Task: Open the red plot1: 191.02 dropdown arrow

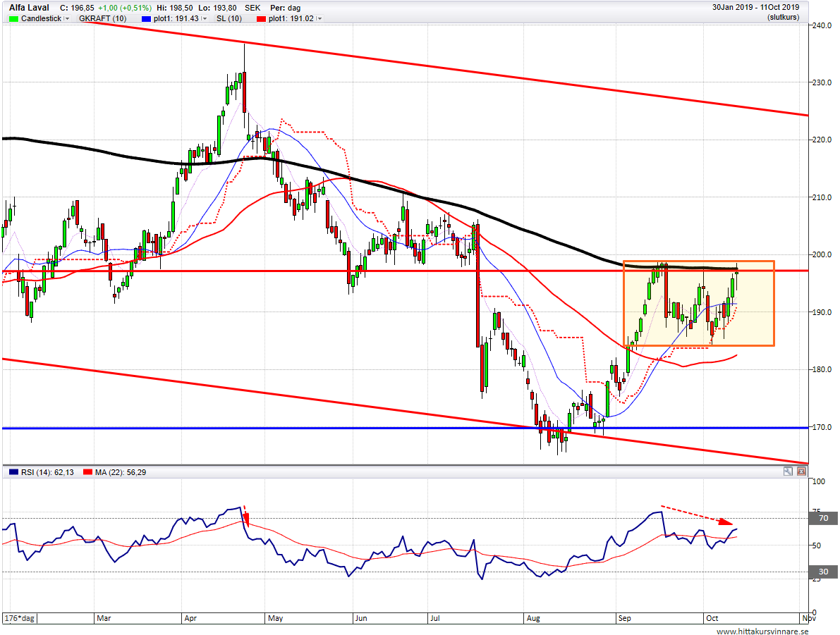Action: coord(319,18)
